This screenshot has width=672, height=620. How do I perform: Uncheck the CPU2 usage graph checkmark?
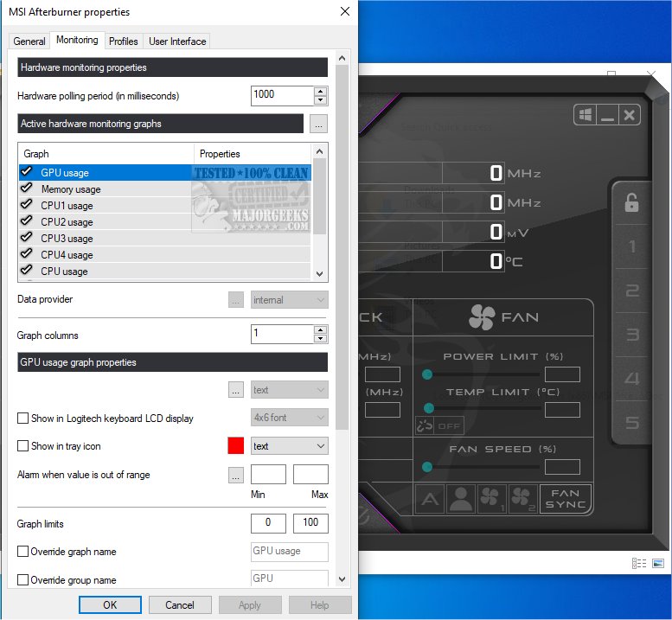point(27,221)
